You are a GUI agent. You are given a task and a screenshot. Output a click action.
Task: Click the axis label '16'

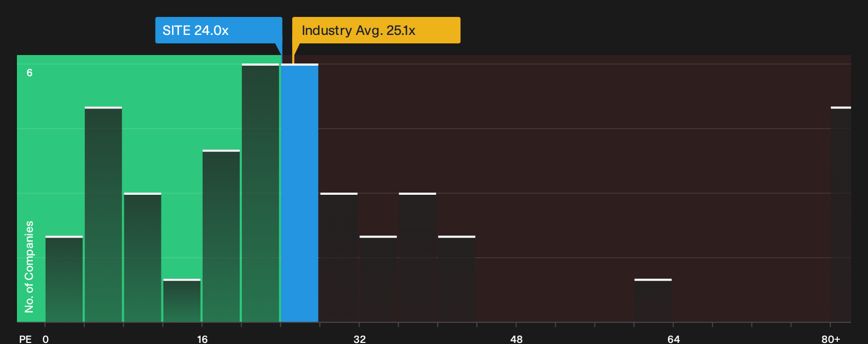coord(202,339)
